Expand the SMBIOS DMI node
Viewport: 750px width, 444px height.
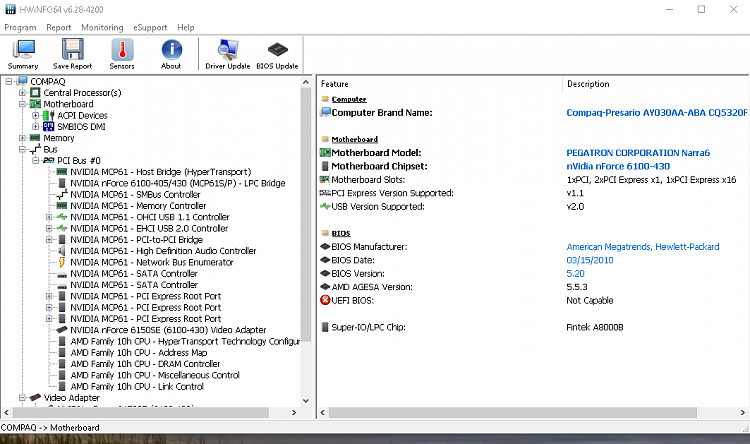click(x=35, y=126)
